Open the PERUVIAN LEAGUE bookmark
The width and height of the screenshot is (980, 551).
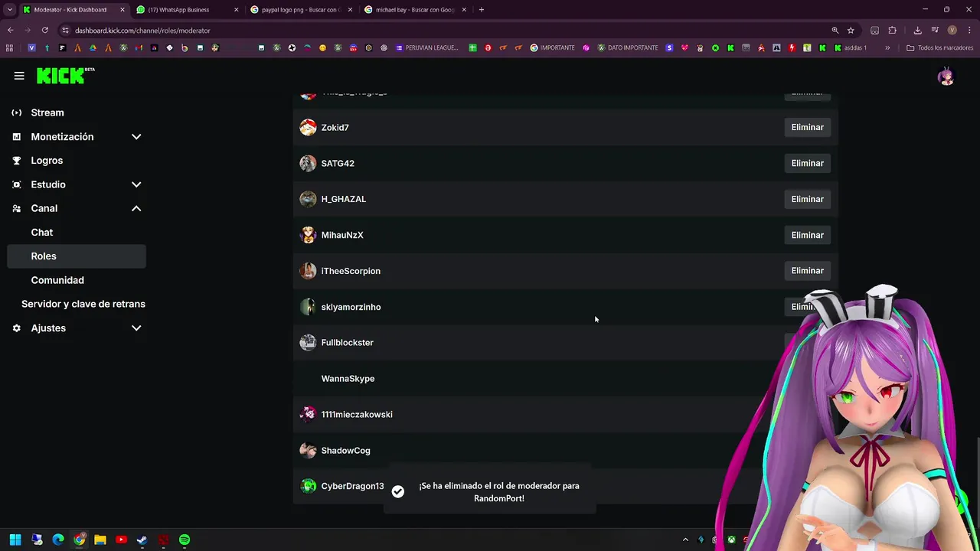427,47
